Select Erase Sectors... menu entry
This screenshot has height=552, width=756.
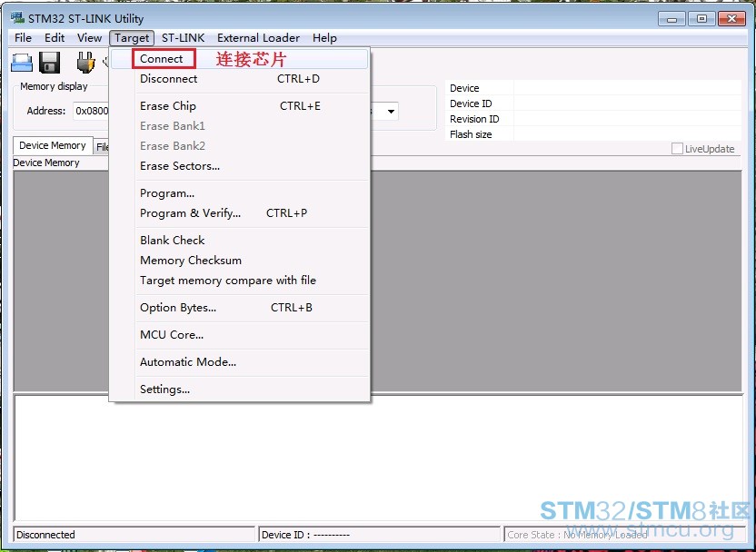(240, 166)
